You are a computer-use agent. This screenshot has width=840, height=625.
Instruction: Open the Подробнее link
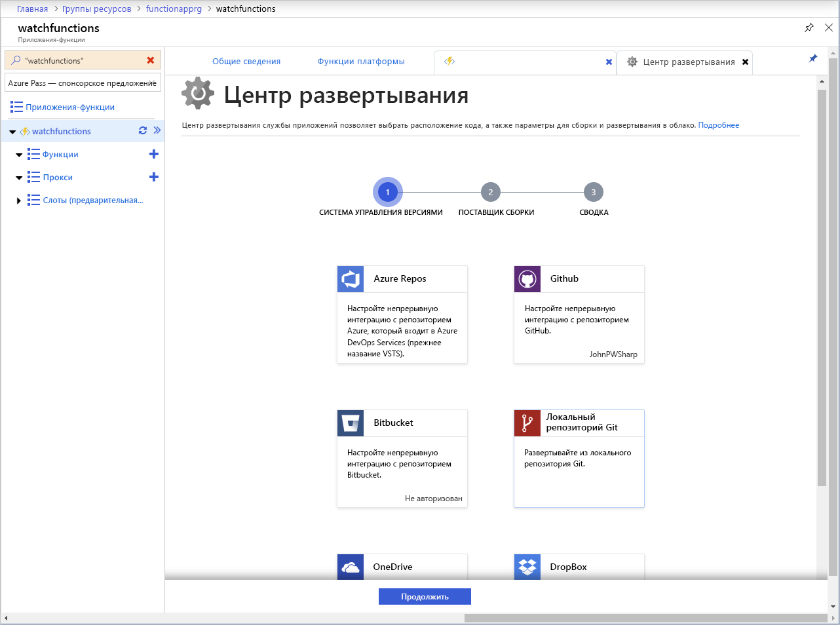719,125
